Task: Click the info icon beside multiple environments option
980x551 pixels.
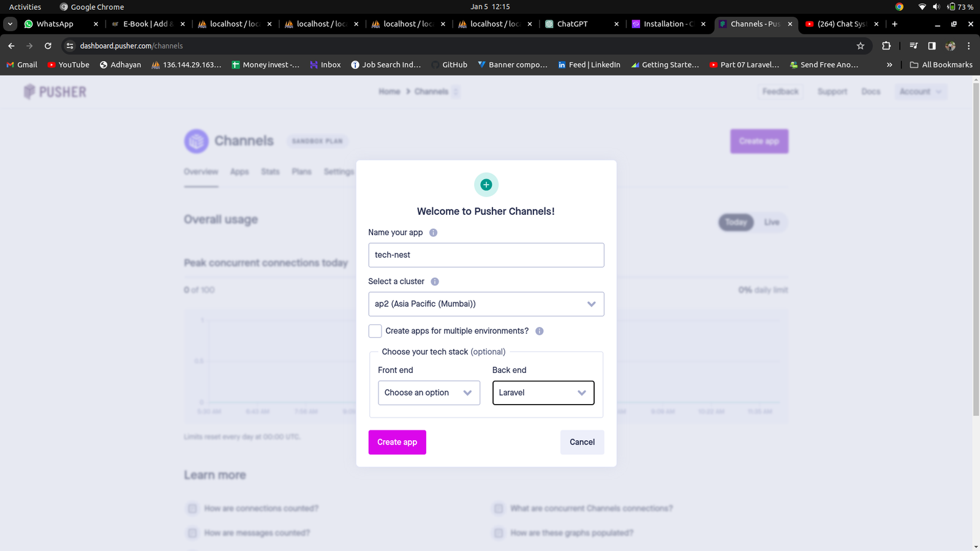Action: [540, 331]
